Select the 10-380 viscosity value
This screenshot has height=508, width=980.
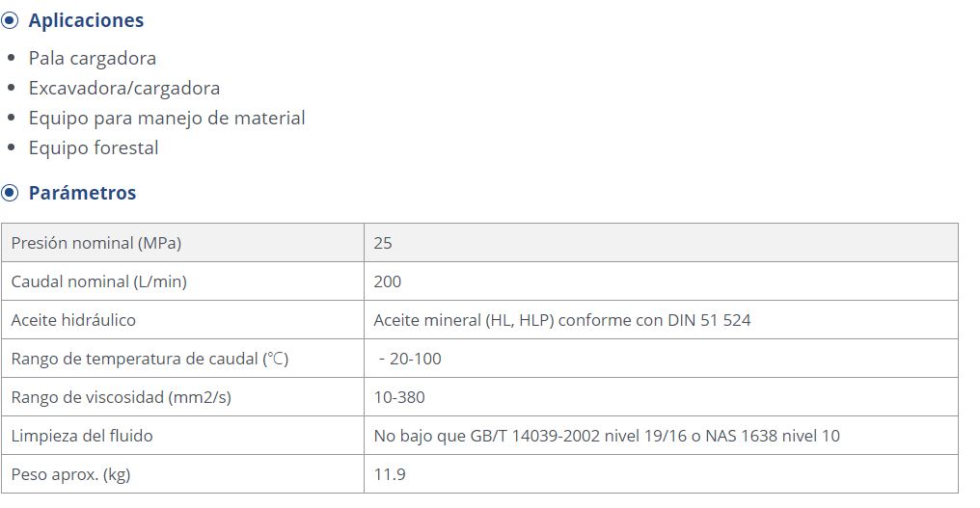(399, 397)
